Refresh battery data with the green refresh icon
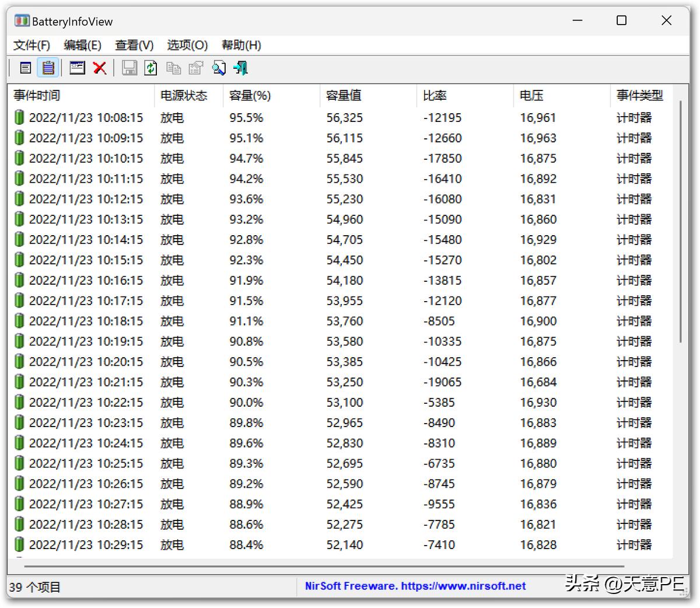 (150, 68)
